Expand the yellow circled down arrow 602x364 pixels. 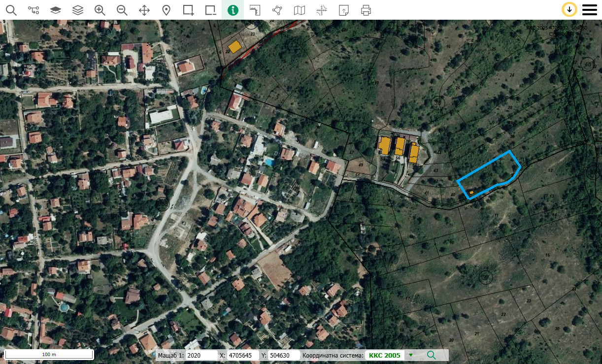(569, 9)
